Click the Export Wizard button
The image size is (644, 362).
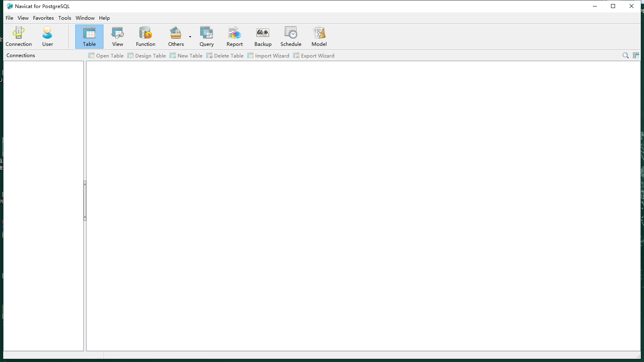[314, 56]
